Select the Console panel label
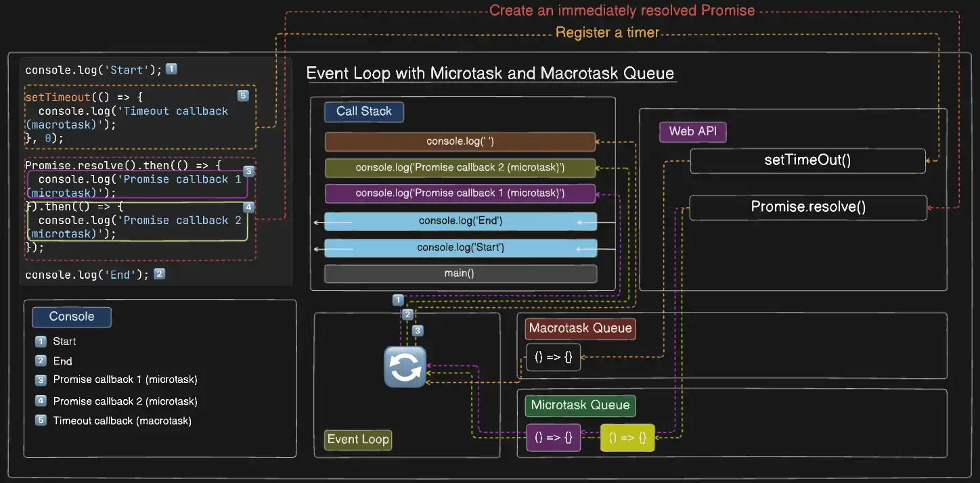 coord(72,317)
